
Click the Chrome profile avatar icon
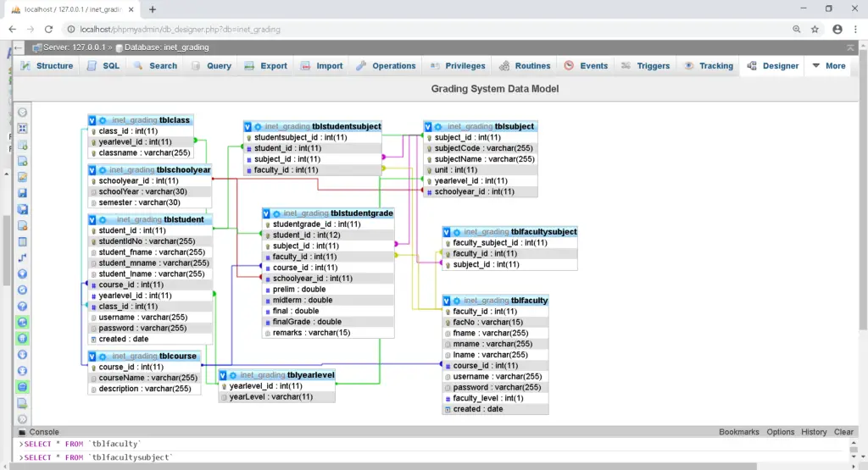(837, 29)
